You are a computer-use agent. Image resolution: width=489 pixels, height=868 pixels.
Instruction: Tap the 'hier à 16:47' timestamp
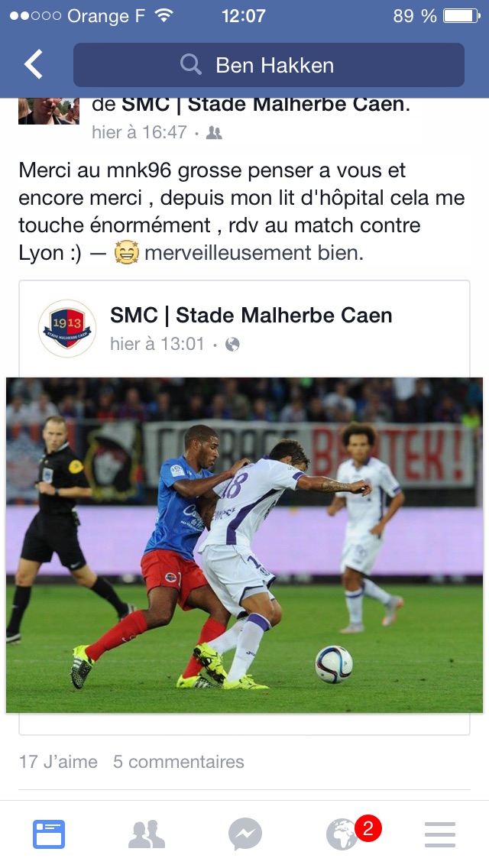(140, 133)
